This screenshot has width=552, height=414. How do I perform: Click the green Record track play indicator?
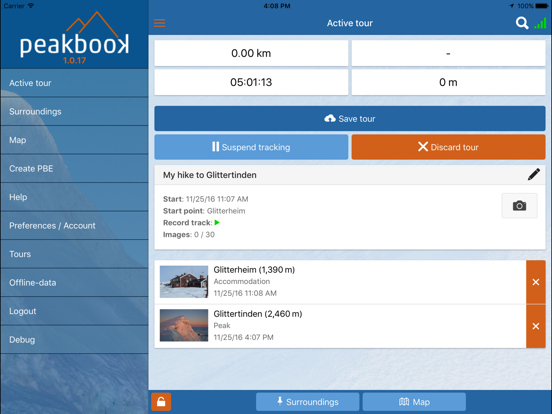[217, 222]
